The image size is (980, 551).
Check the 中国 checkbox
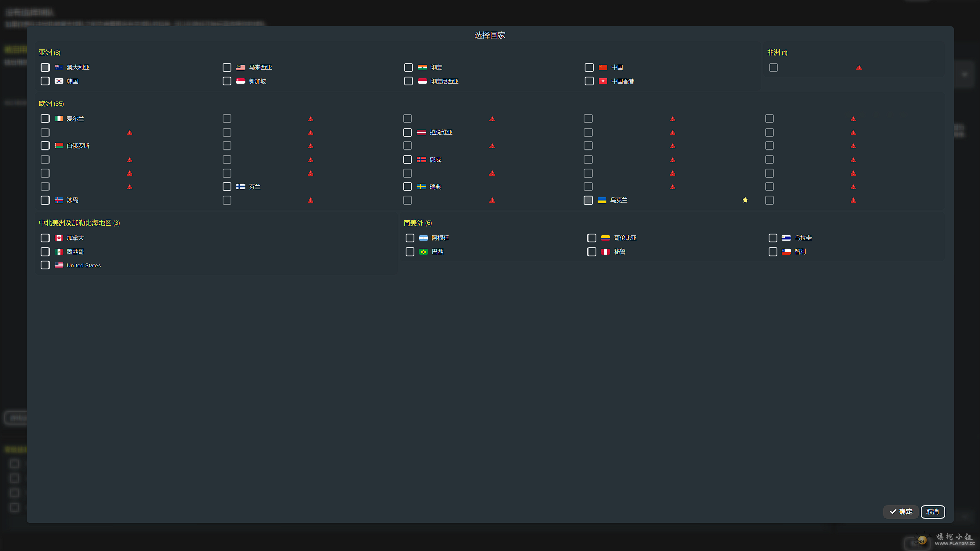tap(589, 67)
